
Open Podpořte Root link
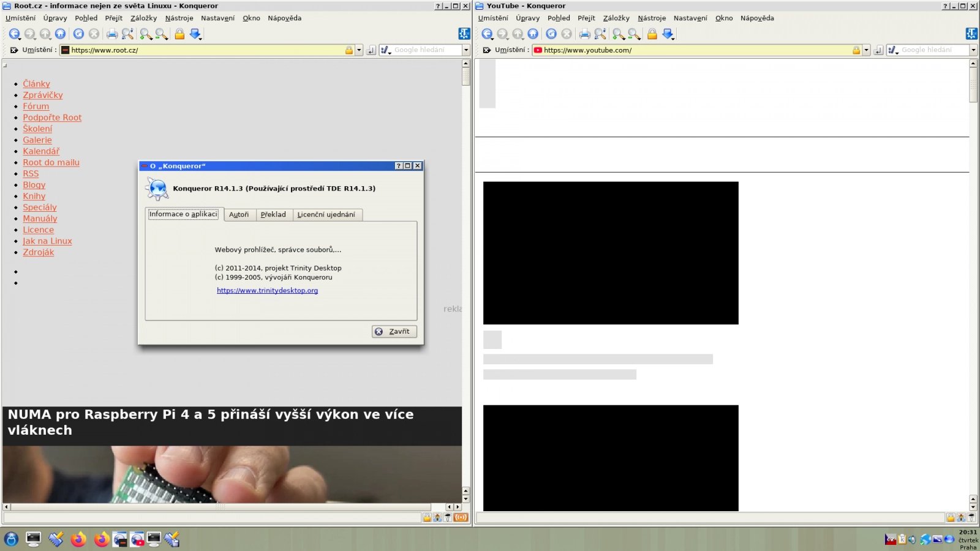[x=52, y=118]
